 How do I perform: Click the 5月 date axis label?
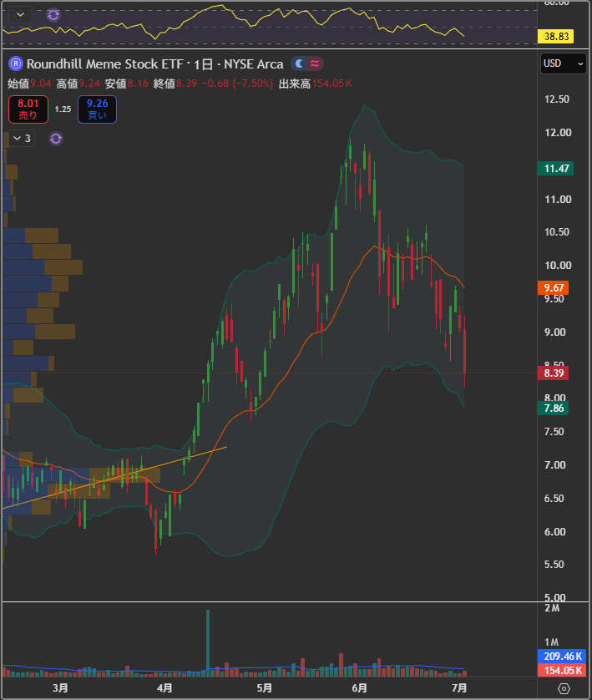click(x=264, y=688)
